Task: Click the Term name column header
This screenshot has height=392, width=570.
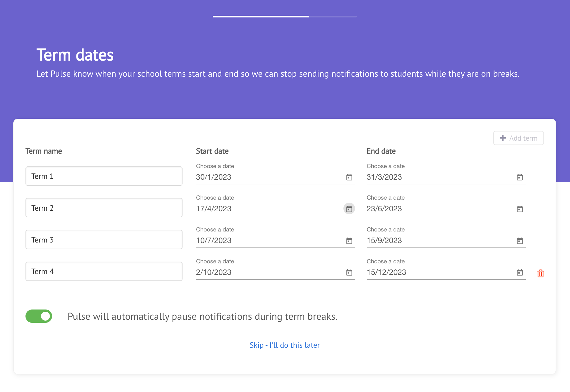Action: [x=44, y=151]
